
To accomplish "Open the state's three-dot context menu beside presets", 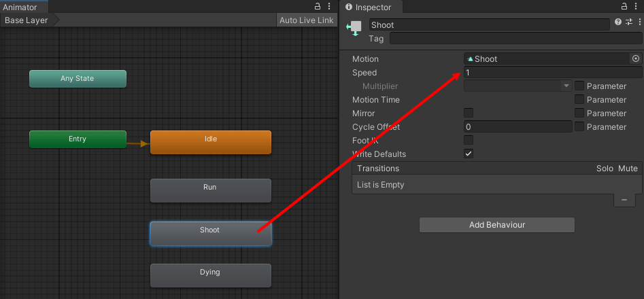I will 638,22.
